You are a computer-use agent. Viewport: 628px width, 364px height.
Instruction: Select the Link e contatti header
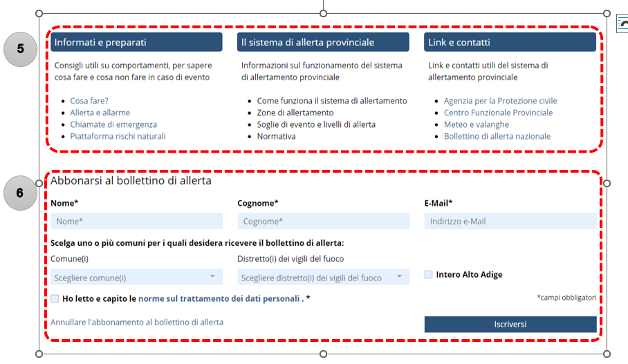pyautogui.click(x=510, y=42)
